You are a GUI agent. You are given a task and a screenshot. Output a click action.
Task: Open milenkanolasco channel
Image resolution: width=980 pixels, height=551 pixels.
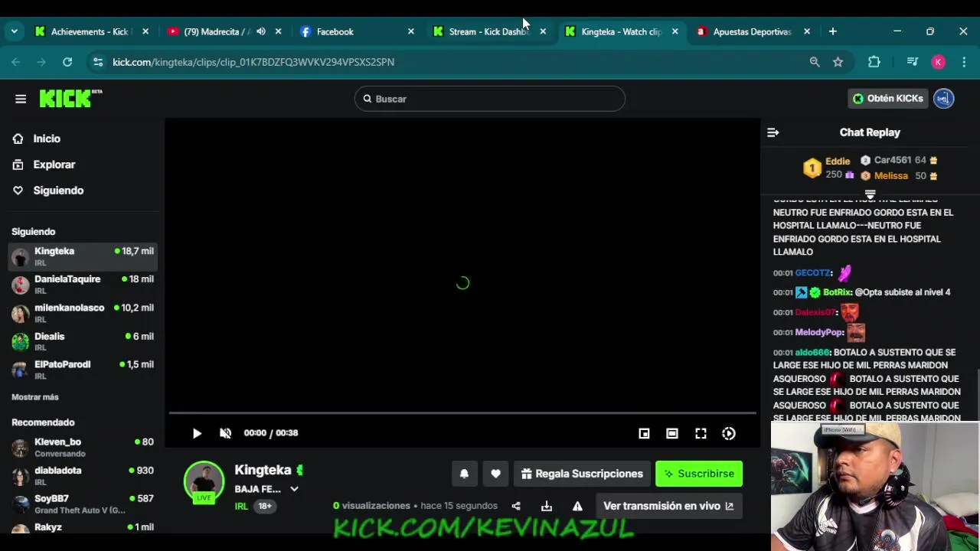(83, 313)
